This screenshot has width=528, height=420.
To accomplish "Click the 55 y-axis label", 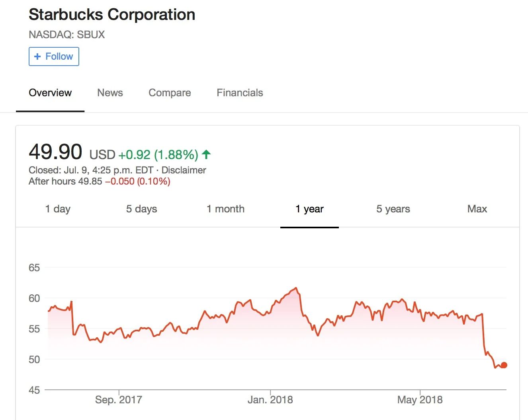I will tap(34, 329).
